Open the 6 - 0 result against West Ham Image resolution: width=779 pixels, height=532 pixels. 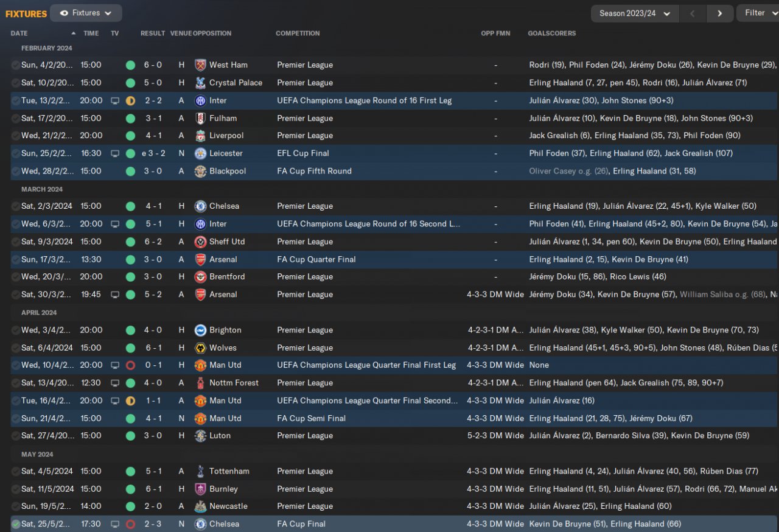(x=153, y=65)
